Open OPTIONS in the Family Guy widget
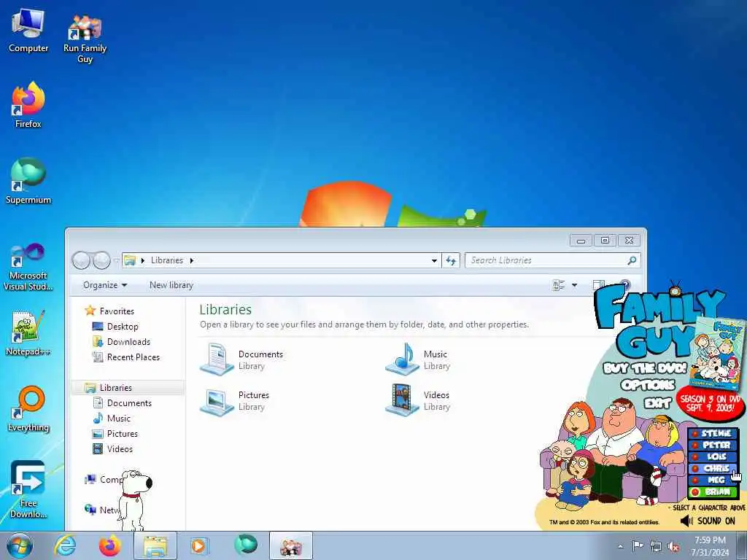The height and width of the screenshot is (560, 747). (648, 385)
